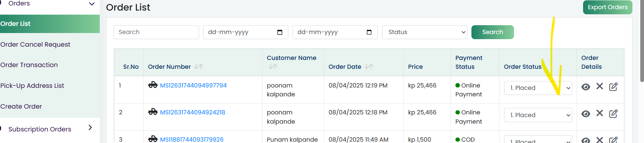Click the truck icon beside MS12631744094924218

tap(153, 112)
